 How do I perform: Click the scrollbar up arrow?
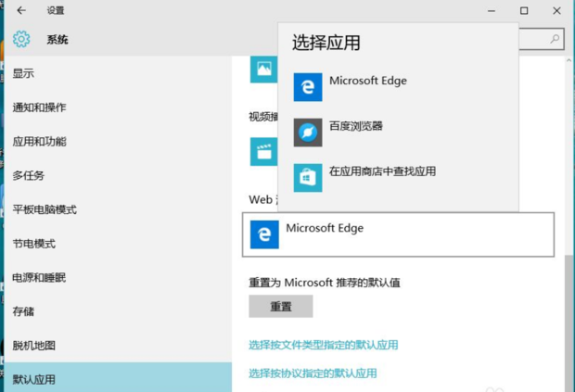coord(569,60)
